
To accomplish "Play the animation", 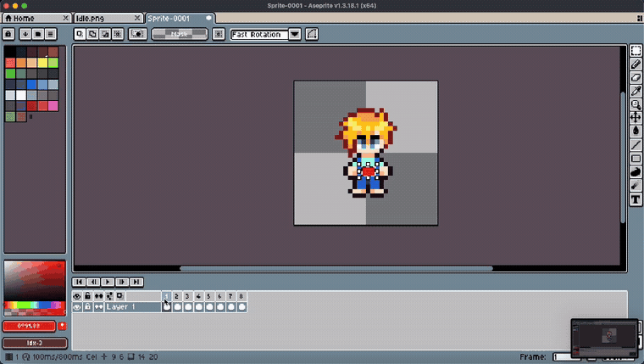I will click(x=108, y=283).
